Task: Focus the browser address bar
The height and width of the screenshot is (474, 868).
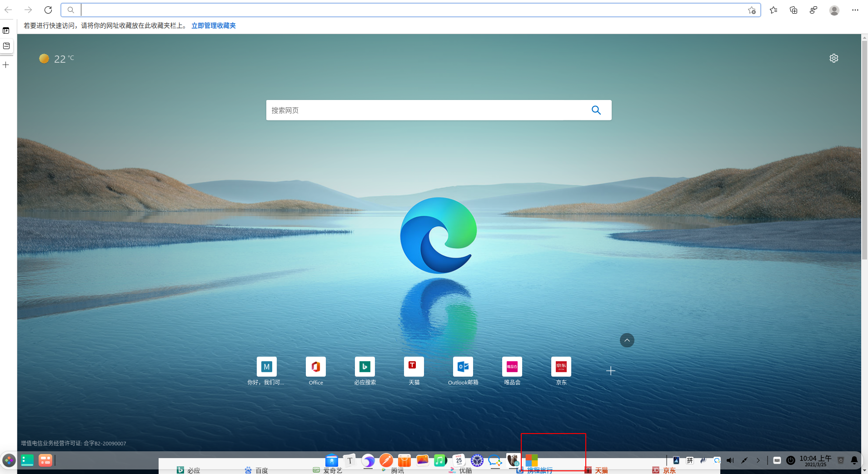Action: [x=411, y=10]
